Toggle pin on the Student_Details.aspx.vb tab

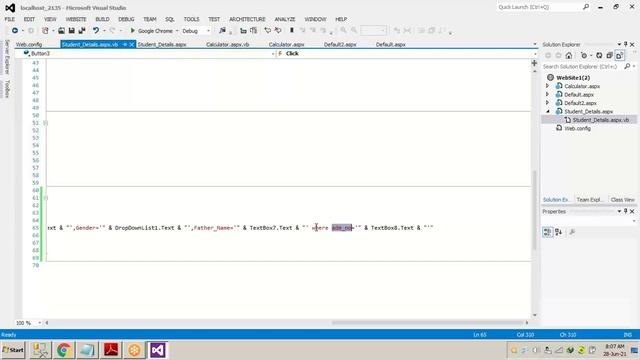pos(125,44)
